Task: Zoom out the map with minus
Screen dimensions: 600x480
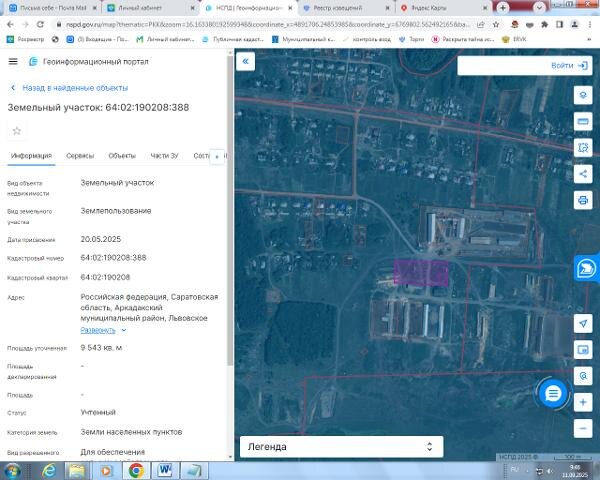Action: 583,428
